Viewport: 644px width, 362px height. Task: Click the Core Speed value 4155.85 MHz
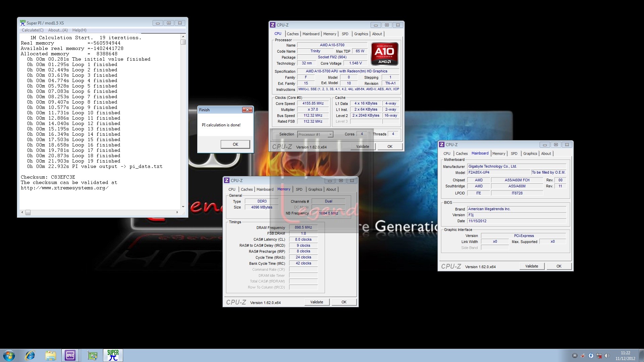coord(313,104)
